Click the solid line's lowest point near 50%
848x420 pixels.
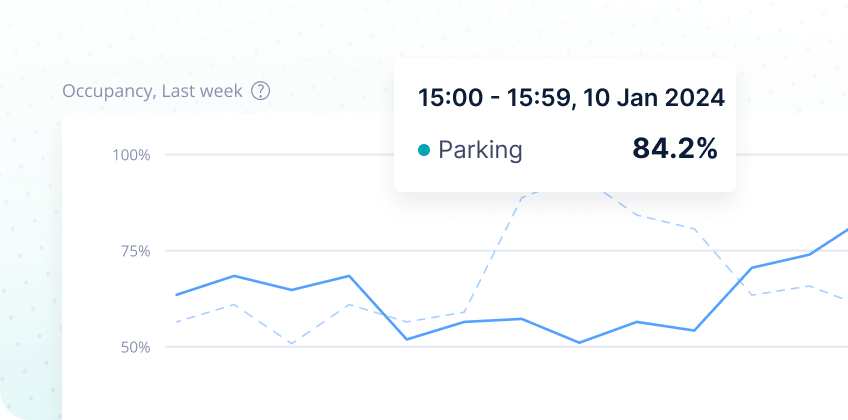click(x=579, y=343)
